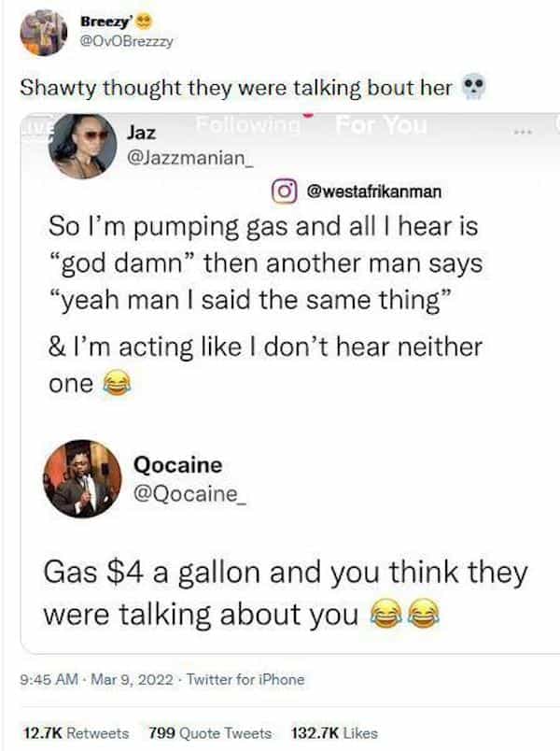Click the @OvOBrezzzy handle

(x=126, y=42)
